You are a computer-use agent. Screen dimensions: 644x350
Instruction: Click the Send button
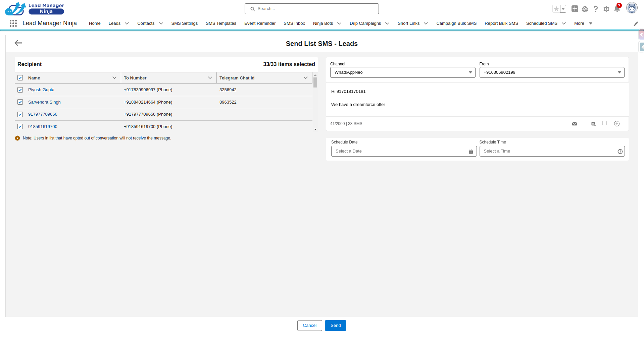click(336, 326)
